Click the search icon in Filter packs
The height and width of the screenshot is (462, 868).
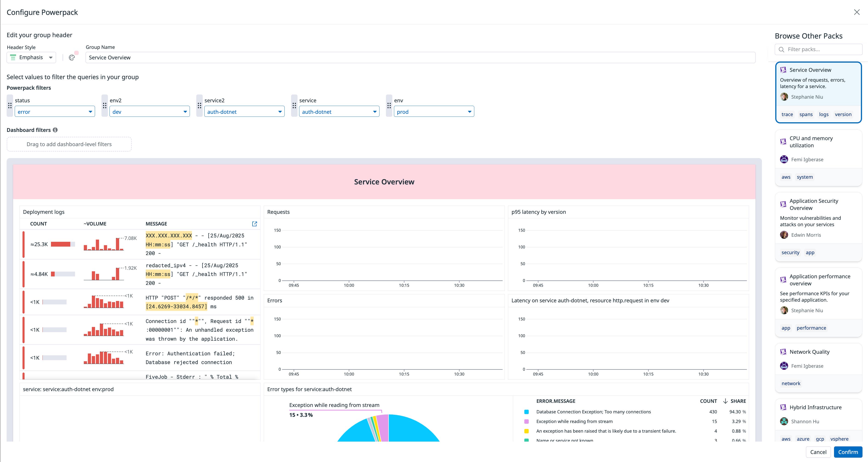pyautogui.click(x=781, y=50)
